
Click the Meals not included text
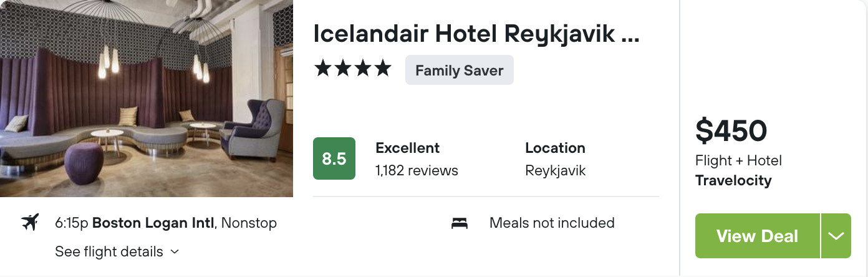[x=552, y=223]
